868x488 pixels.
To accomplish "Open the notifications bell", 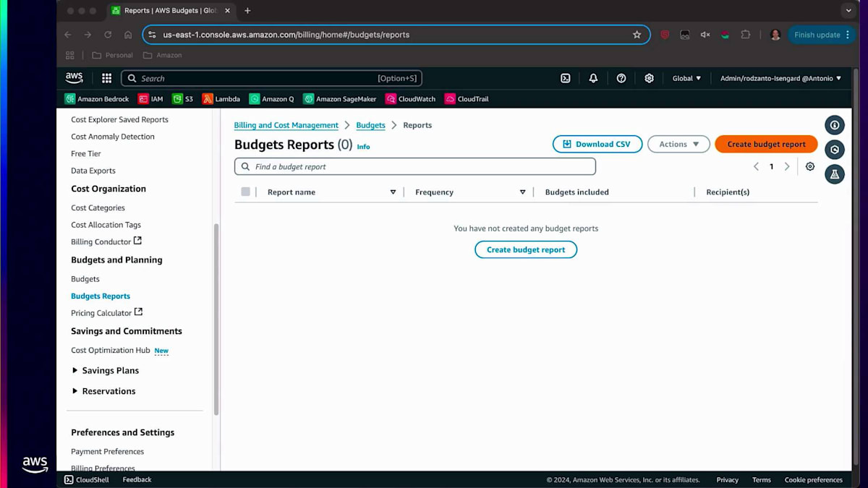I will (x=593, y=78).
